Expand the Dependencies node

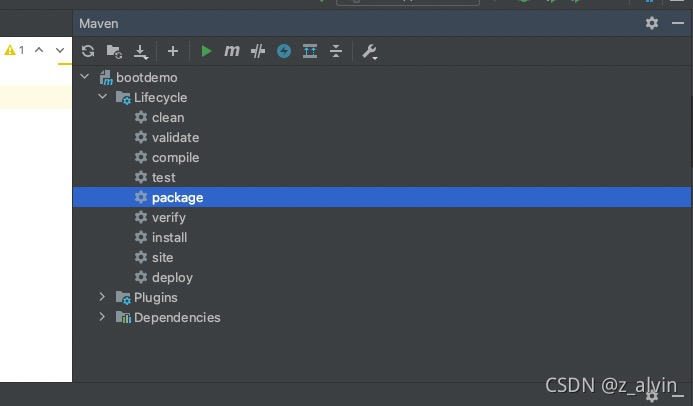(x=102, y=317)
